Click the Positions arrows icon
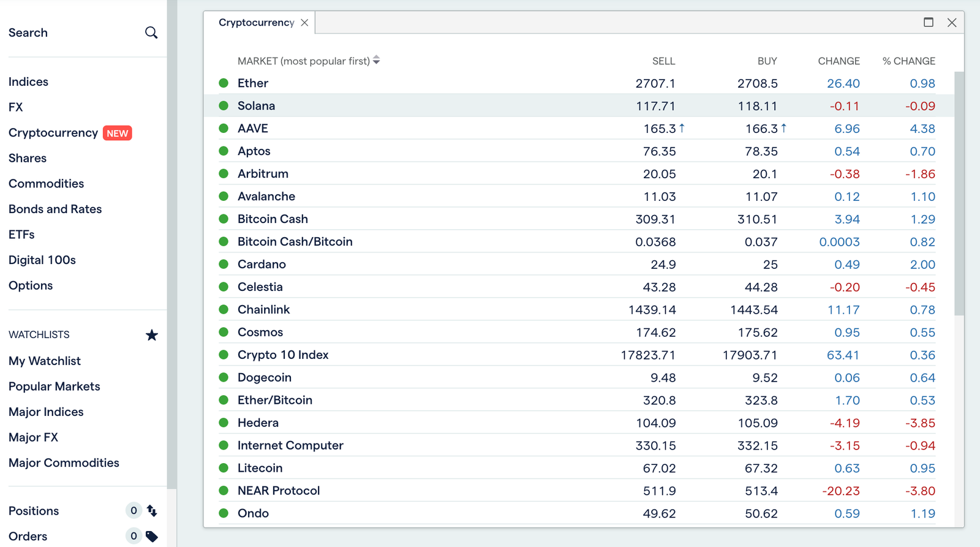The image size is (980, 547). (x=152, y=511)
